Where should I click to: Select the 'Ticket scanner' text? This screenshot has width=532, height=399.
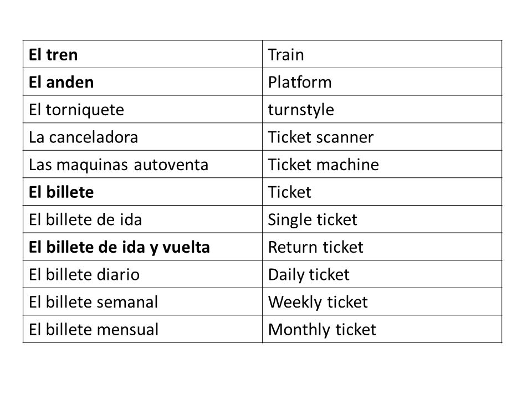coord(321,137)
